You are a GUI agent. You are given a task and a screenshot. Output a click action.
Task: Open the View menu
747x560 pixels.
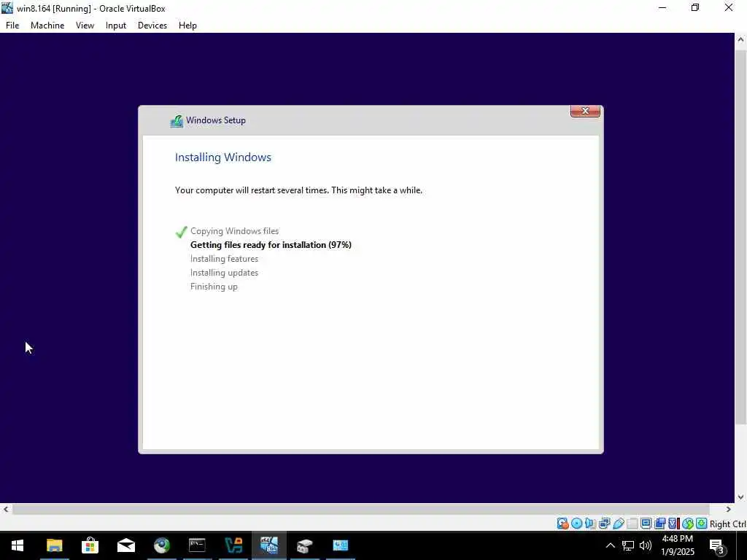click(85, 26)
